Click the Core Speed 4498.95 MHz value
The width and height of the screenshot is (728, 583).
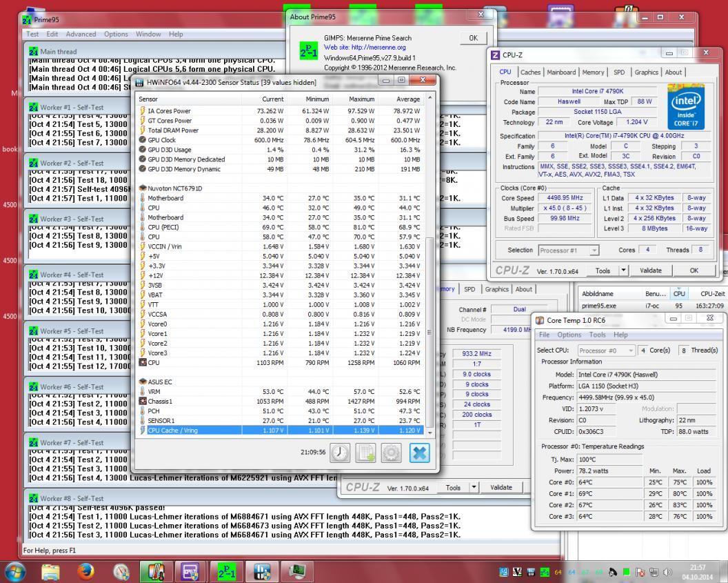coord(565,198)
